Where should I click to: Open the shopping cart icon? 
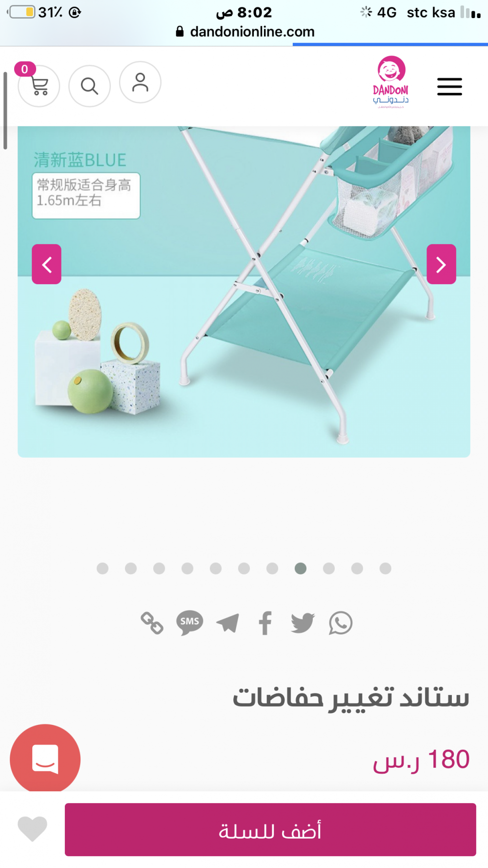pyautogui.click(x=39, y=86)
